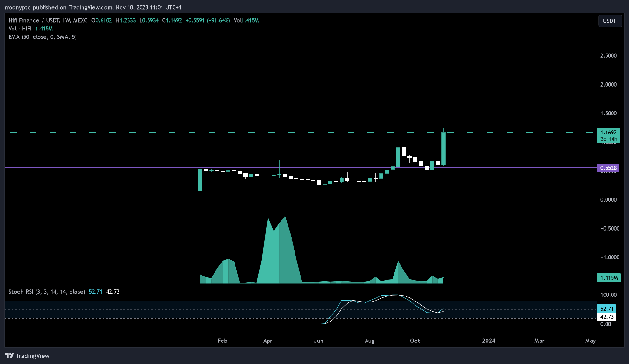Click the 42.73 Stoch RSI axis label
629x364 pixels.
tap(606, 317)
